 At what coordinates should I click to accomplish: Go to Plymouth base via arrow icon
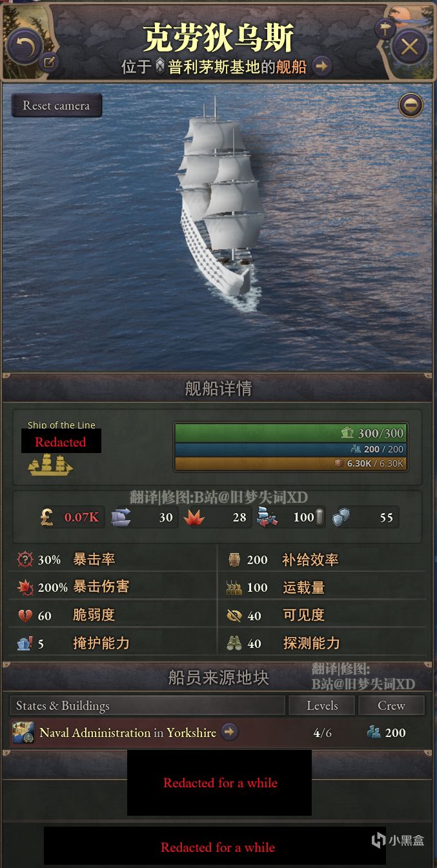pos(322,66)
